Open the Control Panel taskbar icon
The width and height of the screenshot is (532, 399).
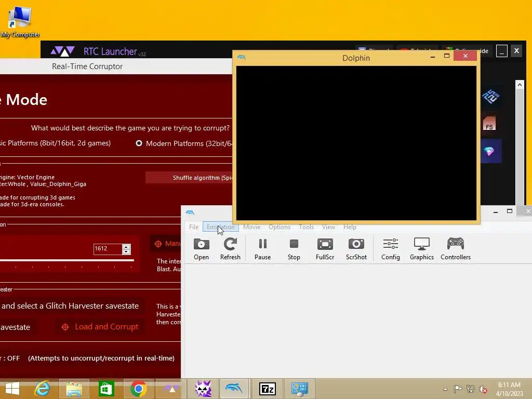[299, 389]
